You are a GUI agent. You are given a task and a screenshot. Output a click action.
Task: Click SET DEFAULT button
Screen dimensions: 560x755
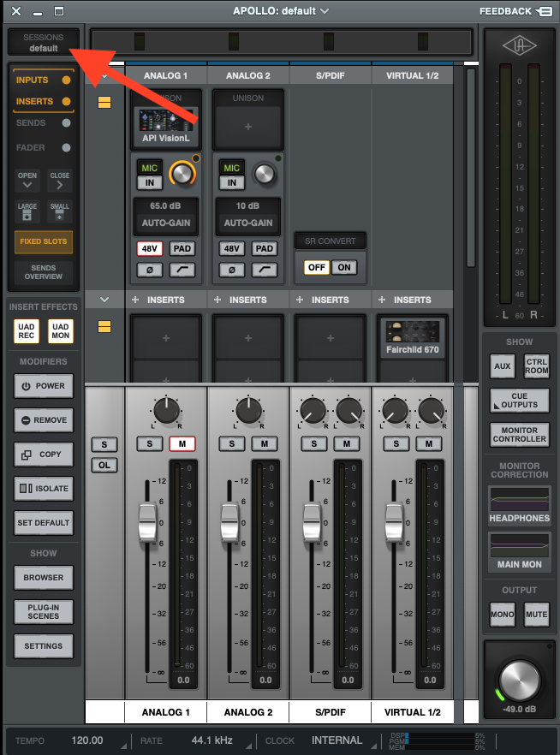[x=44, y=523]
